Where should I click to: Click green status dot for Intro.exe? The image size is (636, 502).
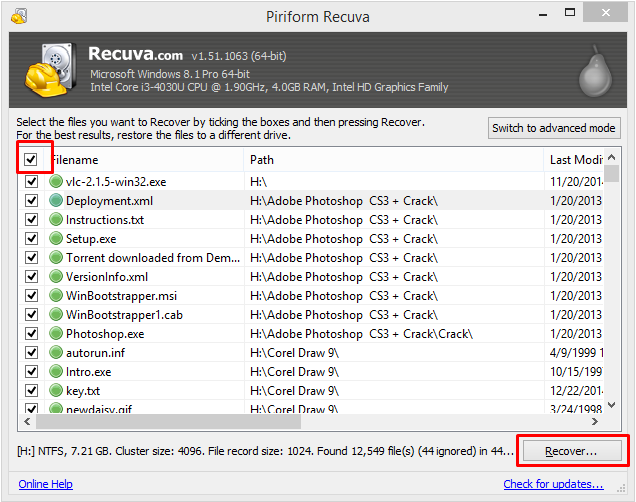[x=56, y=371]
